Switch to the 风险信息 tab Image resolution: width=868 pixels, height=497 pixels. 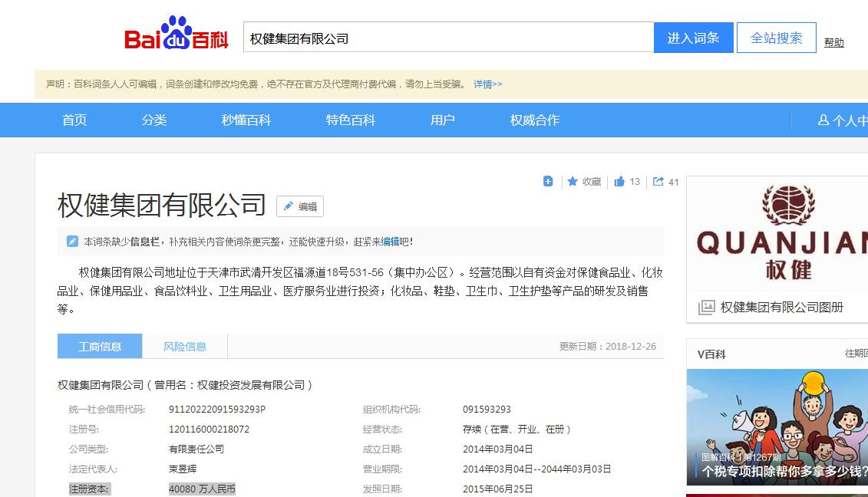click(185, 347)
